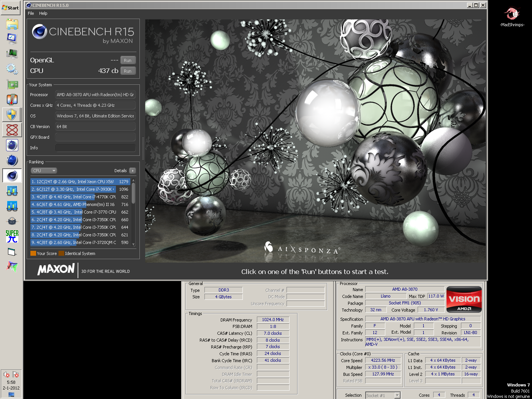Image resolution: width=532 pixels, height=399 pixels.
Task: Select ranking row 5 Core i7-3770
Action: pyautogui.click(x=81, y=212)
